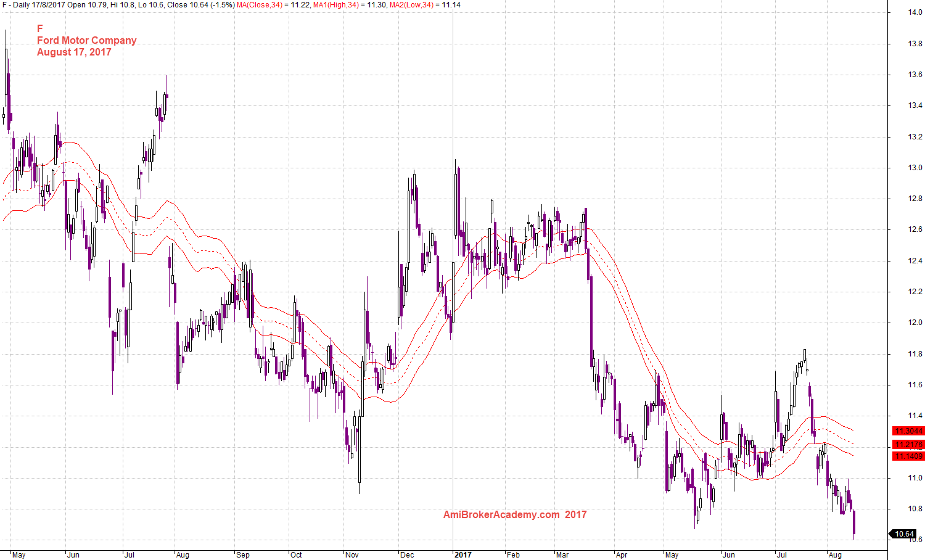Click the MA2(Low,34) = 11.14 legend text
Image resolution: width=925 pixels, height=560 pixels.
(425, 5)
